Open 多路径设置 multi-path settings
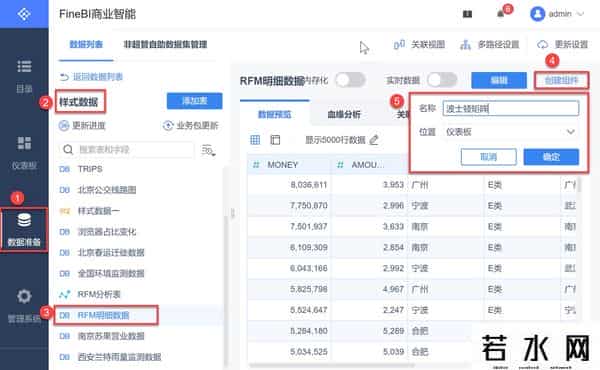600x370 pixels. [x=489, y=45]
